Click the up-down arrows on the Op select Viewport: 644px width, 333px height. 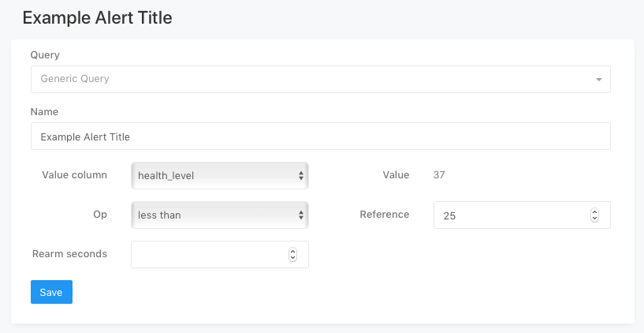tap(301, 215)
